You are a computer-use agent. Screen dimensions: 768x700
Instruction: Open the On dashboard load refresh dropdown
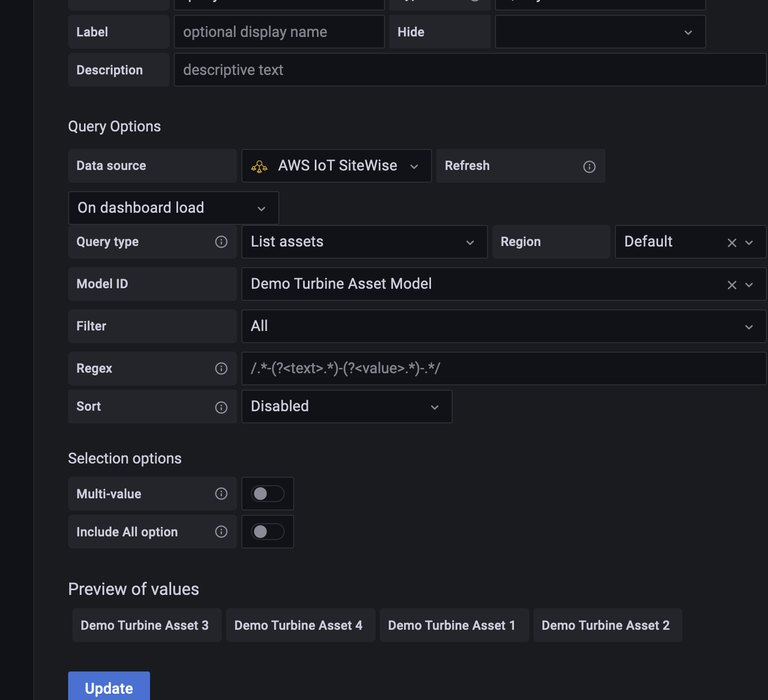173,208
